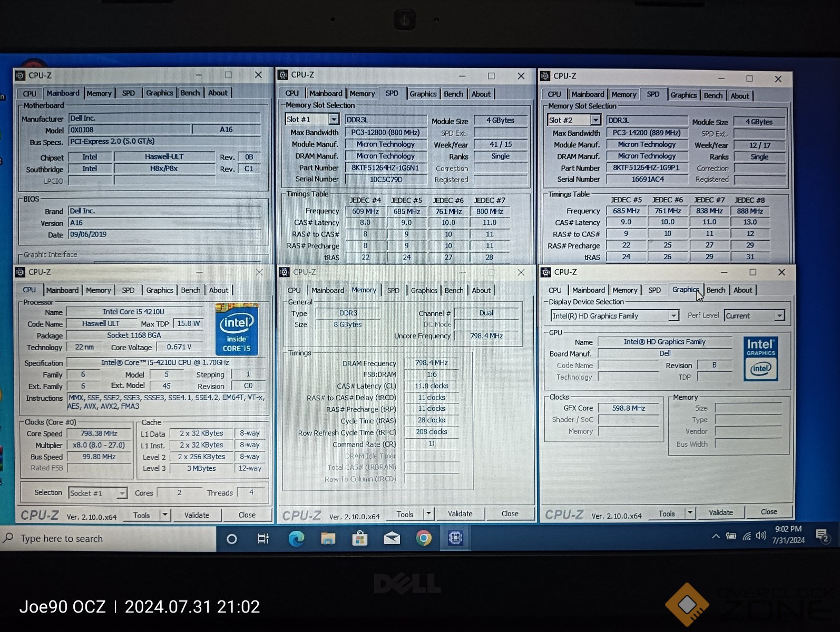
Task: Click the Part Number 8KTF51264HZ-1G6N1 field
Action: pos(385,167)
